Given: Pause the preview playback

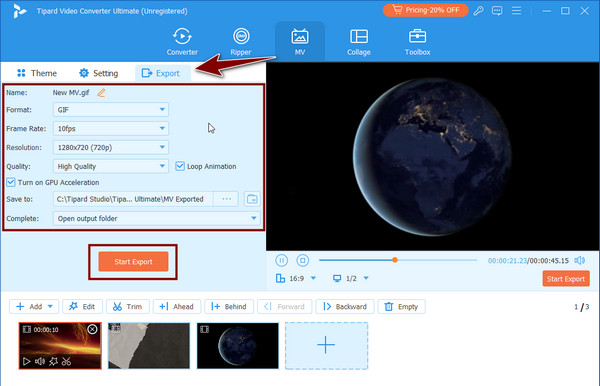Looking at the screenshot, I should [282, 261].
